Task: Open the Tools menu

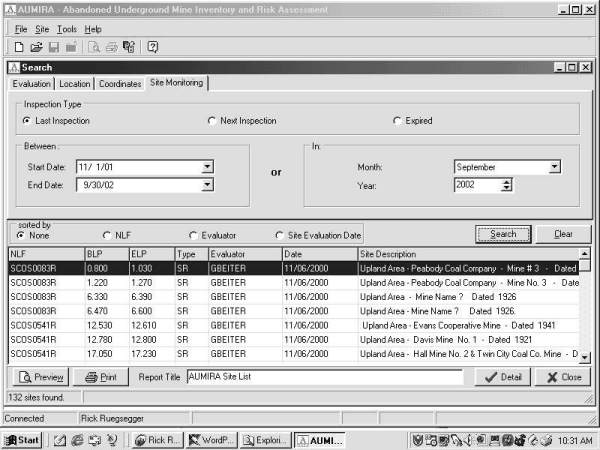Action: coord(66,29)
